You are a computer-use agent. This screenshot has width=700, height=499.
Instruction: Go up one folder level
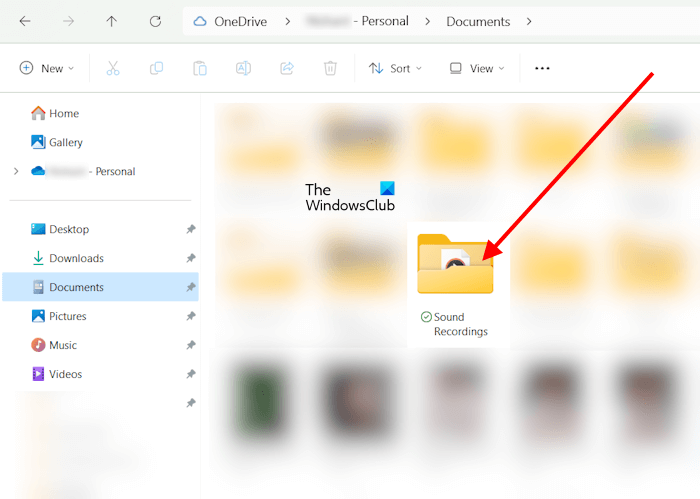112,21
